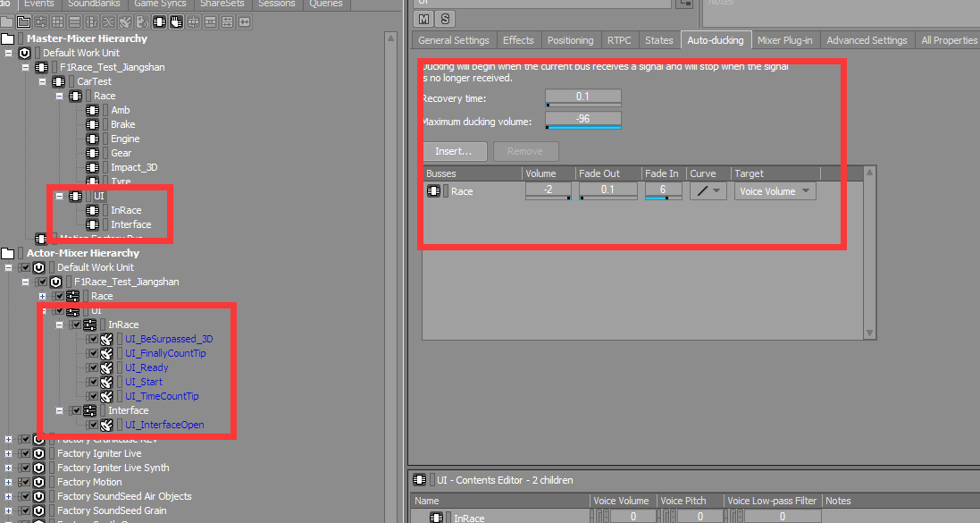Select the Engine bus icon
Viewport: 980px width, 523px height.
pyautogui.click(x=93, y=139)
